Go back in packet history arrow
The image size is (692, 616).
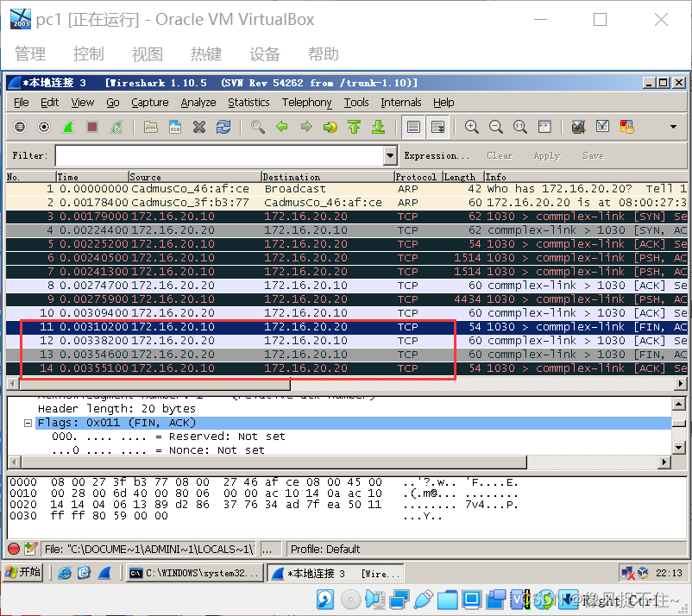coord(281,127)
